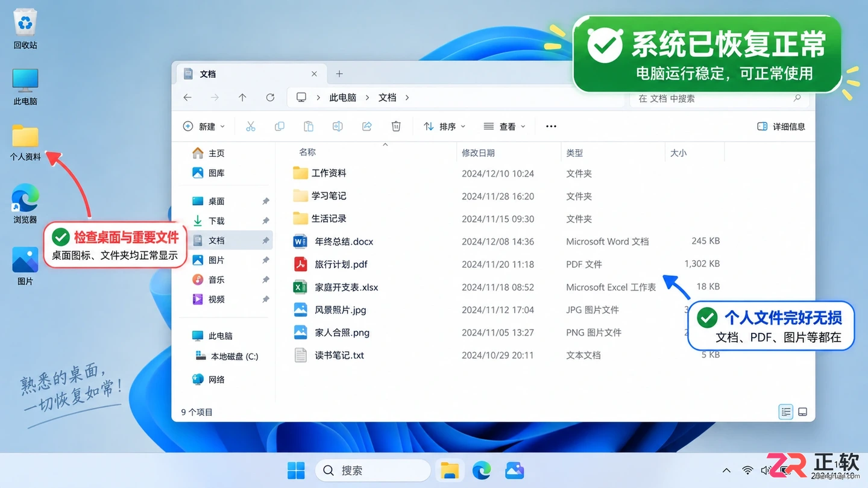Select the 文档 window tab
Screen dimensions: 868x488
point(251,74)
